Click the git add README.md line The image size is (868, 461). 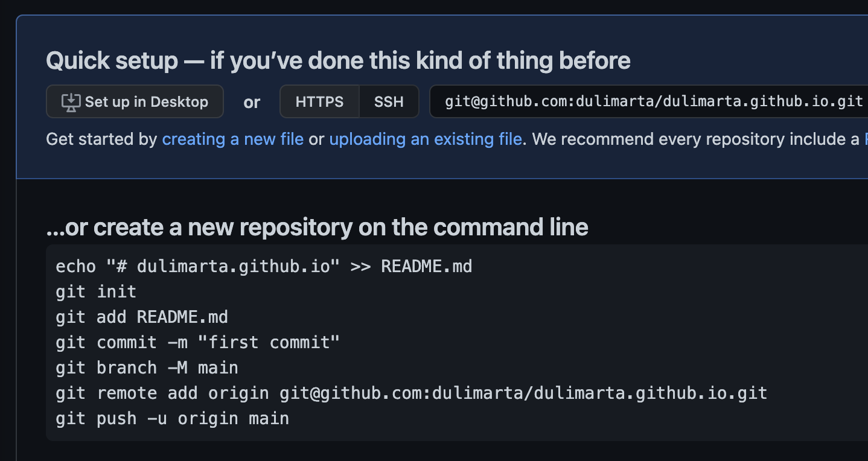click(142, 317)
